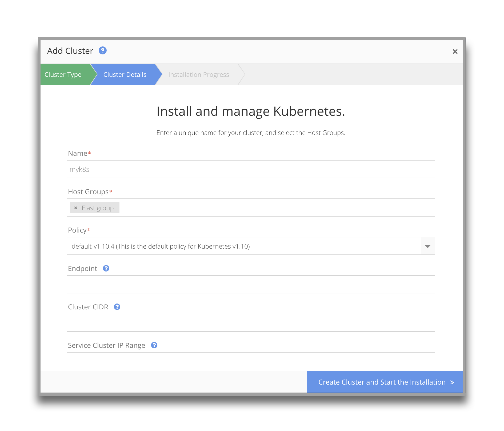Image resolution: width=504 pixels, height=431 pixels.
Task: Click the 'Install and manage Kubernetes.' heading
Action: 251,111
